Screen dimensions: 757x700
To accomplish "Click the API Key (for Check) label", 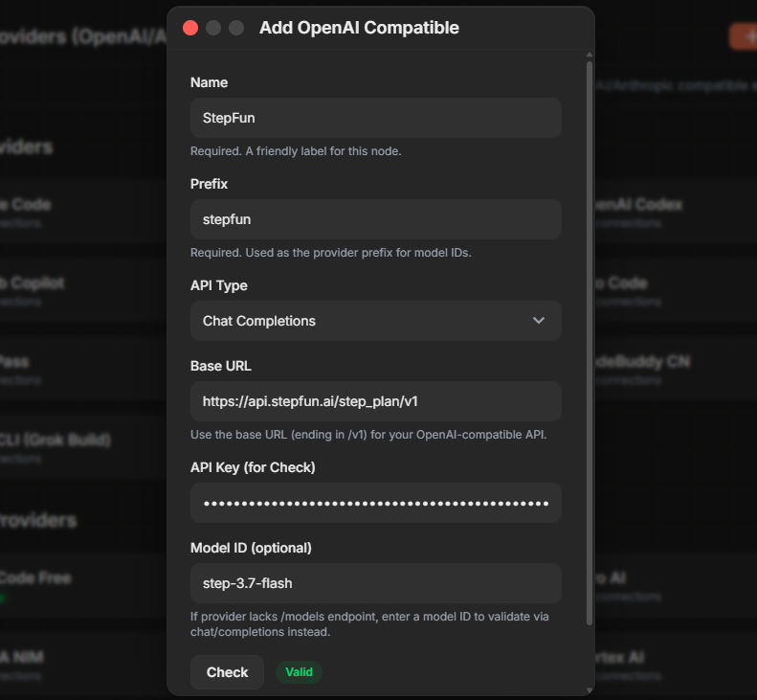I will (253, 467).
